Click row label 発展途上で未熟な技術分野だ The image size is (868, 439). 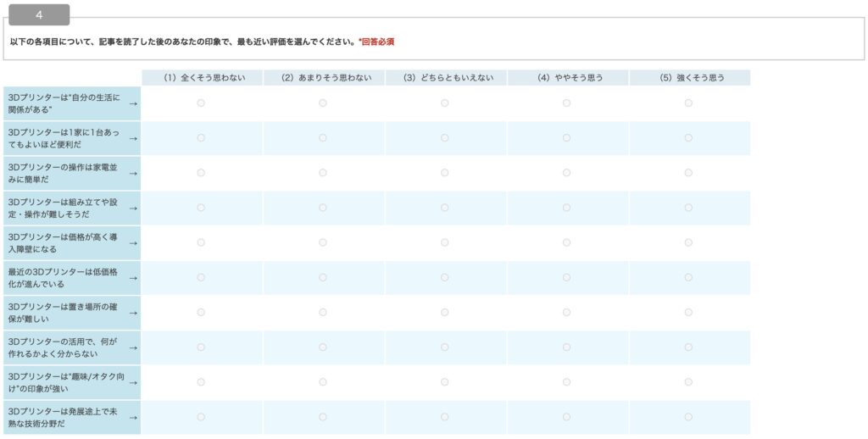[72, 418]
